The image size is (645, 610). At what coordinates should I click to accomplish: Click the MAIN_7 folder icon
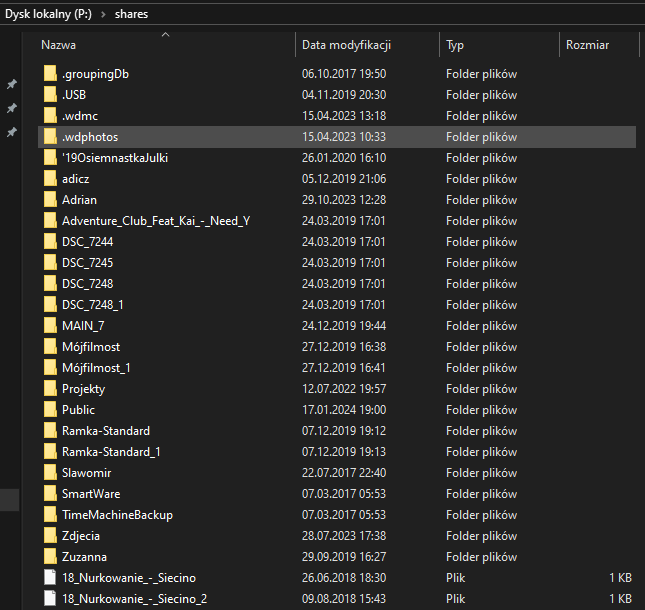[x=50, y=325]
